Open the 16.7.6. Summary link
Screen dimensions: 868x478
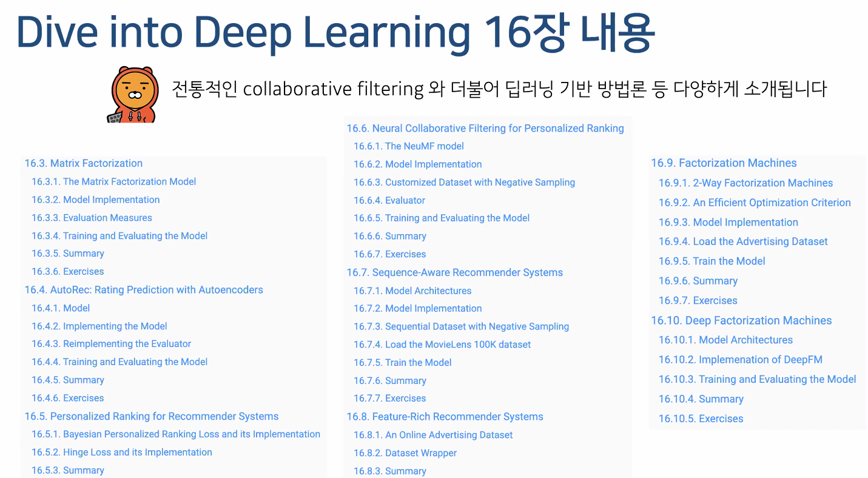390,381
